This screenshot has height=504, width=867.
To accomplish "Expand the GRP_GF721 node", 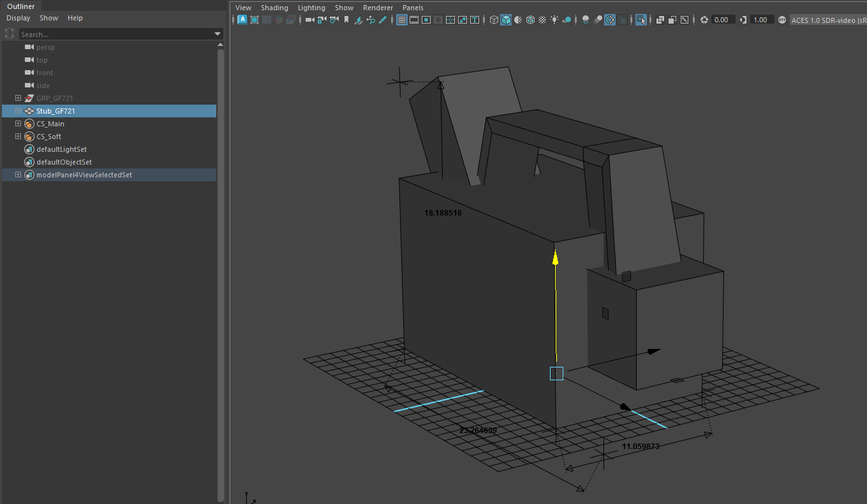I will (18, 98).
